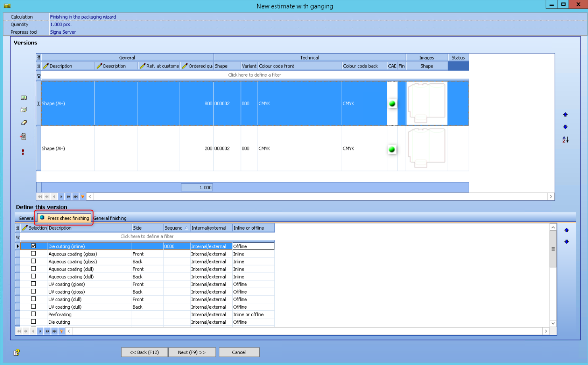This screenshot has height=365, width=588.
Task: Click the Next (F9) >> button
Action: 192,352
